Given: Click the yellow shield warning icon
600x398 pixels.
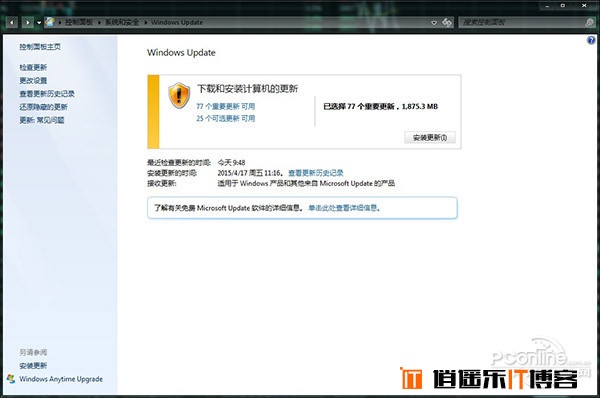Looking at the screenshot, I should click(179, 95).
